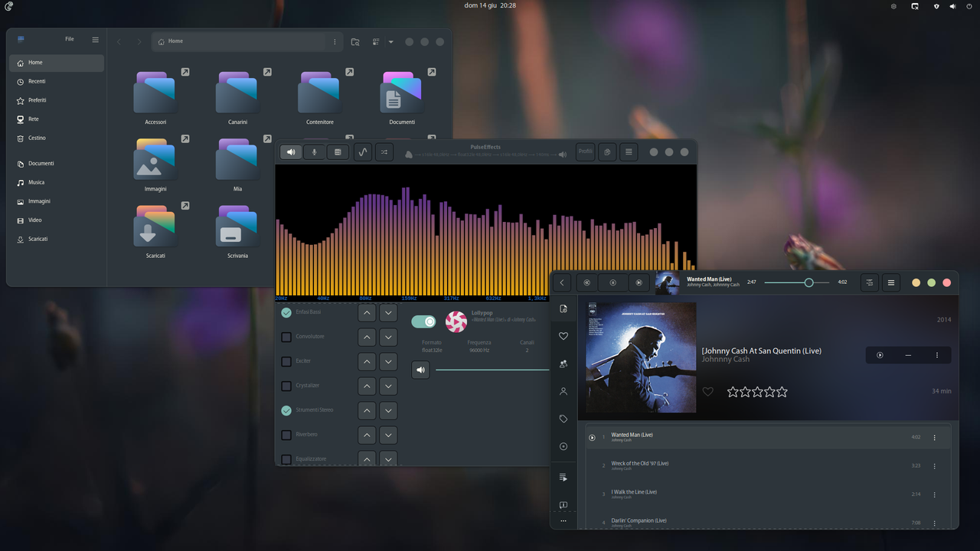Viewport: 980px width, 551px height.
Task: Open the Home path bar options menu
Action: tap(335, 41)
